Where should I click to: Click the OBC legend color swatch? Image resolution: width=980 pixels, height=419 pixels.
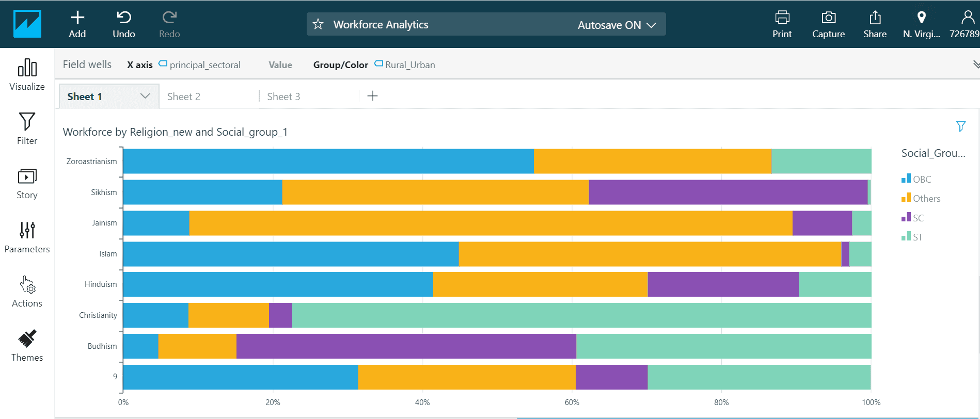(x=906, y=179)
